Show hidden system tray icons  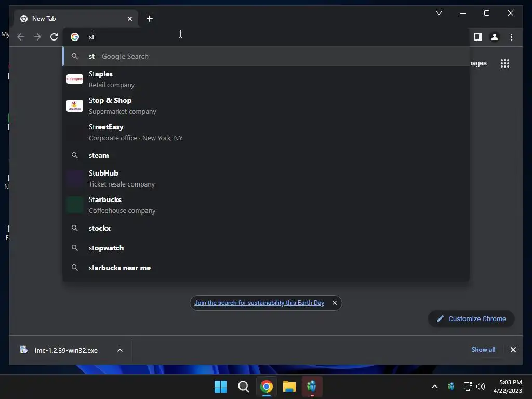coord(435,387)
